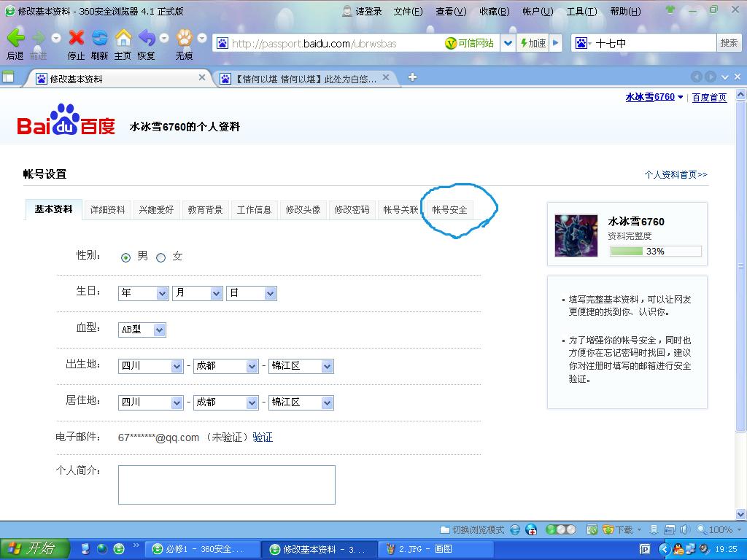Click the Baidu logo

tap(66, 120)
